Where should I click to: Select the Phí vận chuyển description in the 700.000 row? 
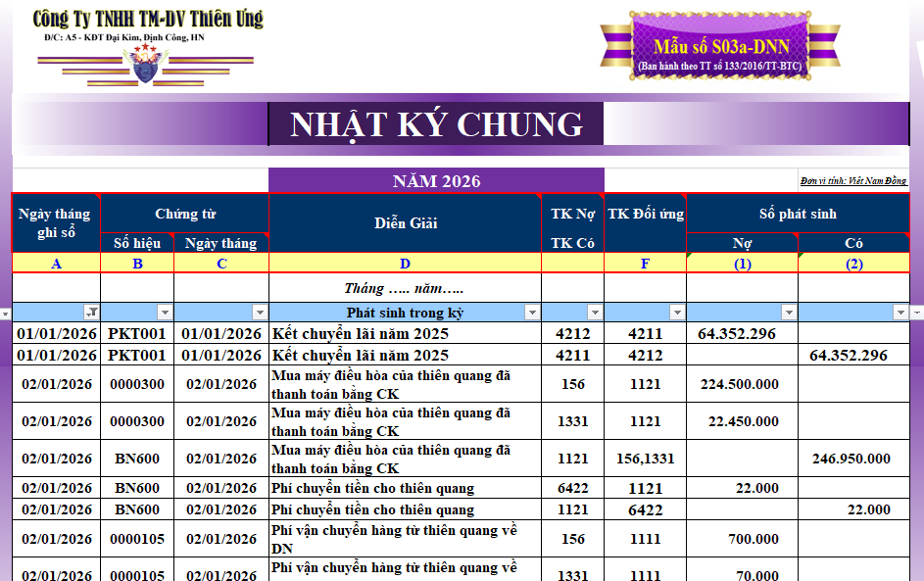click(x=406, y=539)
